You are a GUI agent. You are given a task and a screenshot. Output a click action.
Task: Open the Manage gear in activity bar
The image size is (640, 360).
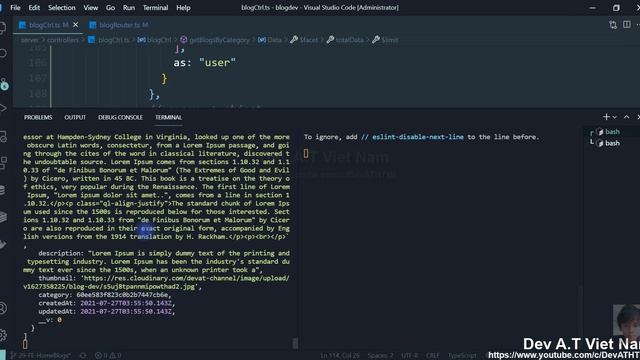(3, 335)
